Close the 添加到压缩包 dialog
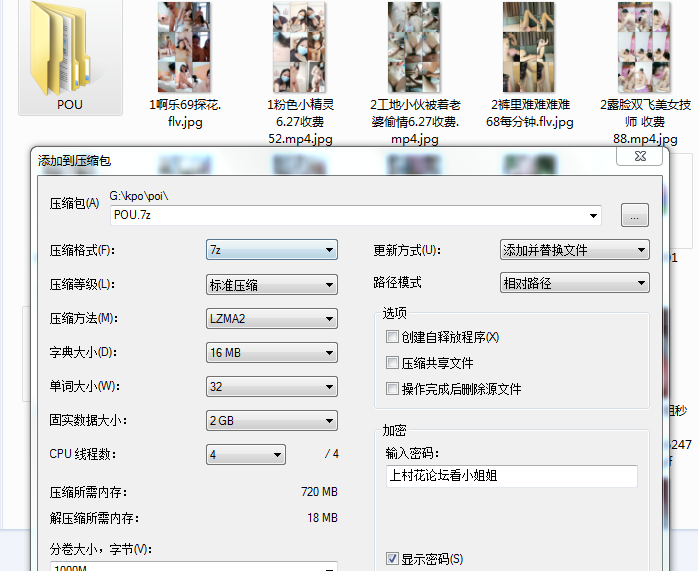 (x=638, y=157)
